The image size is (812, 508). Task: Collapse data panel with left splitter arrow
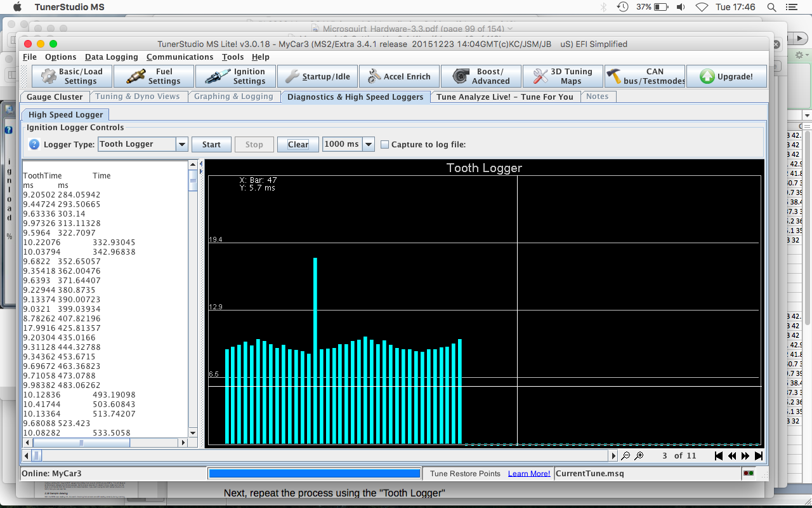(201, 164)
